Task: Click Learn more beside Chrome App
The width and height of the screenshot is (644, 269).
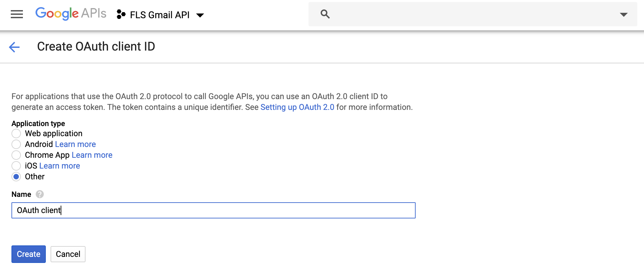Action: coord(92,155)
